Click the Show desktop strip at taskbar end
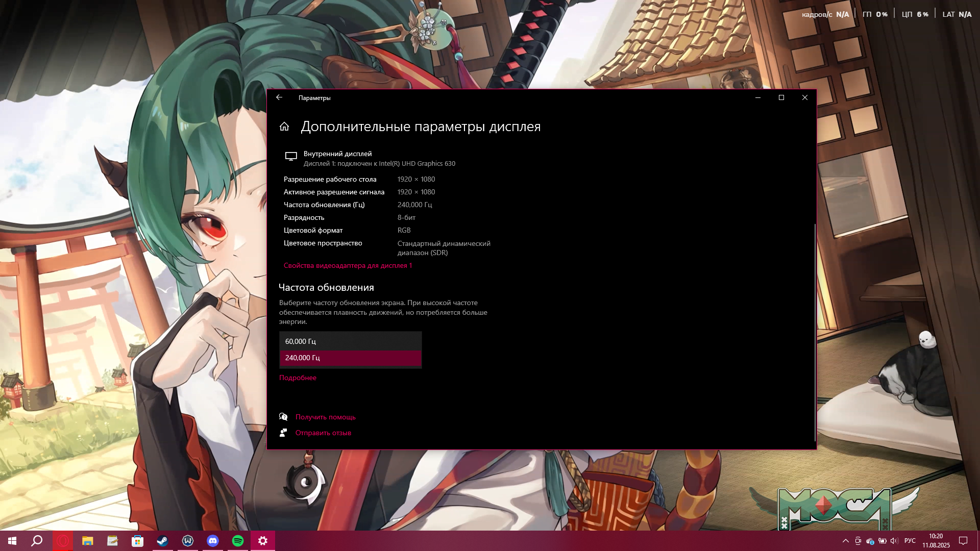 pyautogui.click(x=978, y=541)
